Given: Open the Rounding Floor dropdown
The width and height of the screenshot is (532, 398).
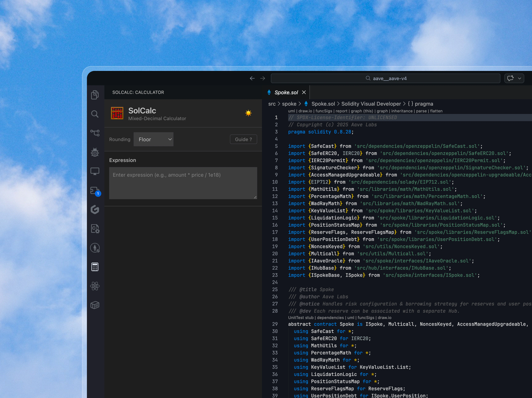Looking at the screenshot, I should (153, 139).
